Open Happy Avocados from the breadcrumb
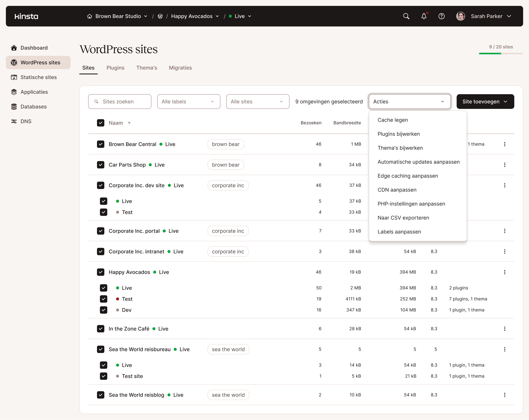The height and width of the screenshot is (420, 529). [x=192, y=16]
